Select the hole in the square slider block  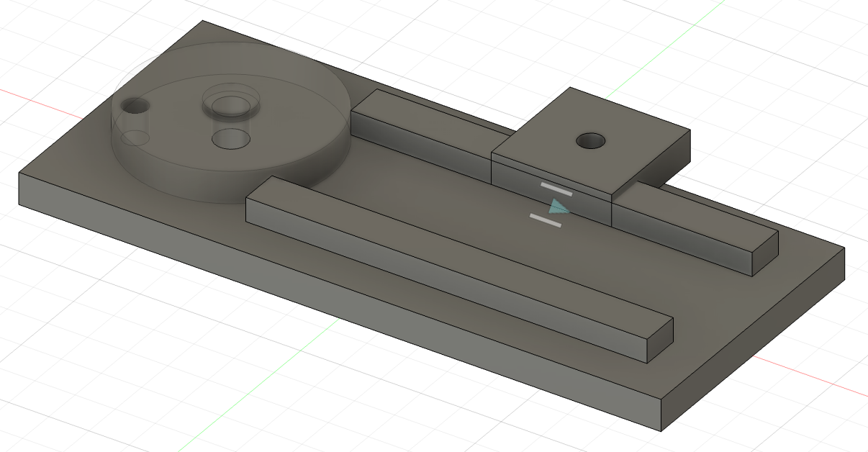click(x=592, y=140)
